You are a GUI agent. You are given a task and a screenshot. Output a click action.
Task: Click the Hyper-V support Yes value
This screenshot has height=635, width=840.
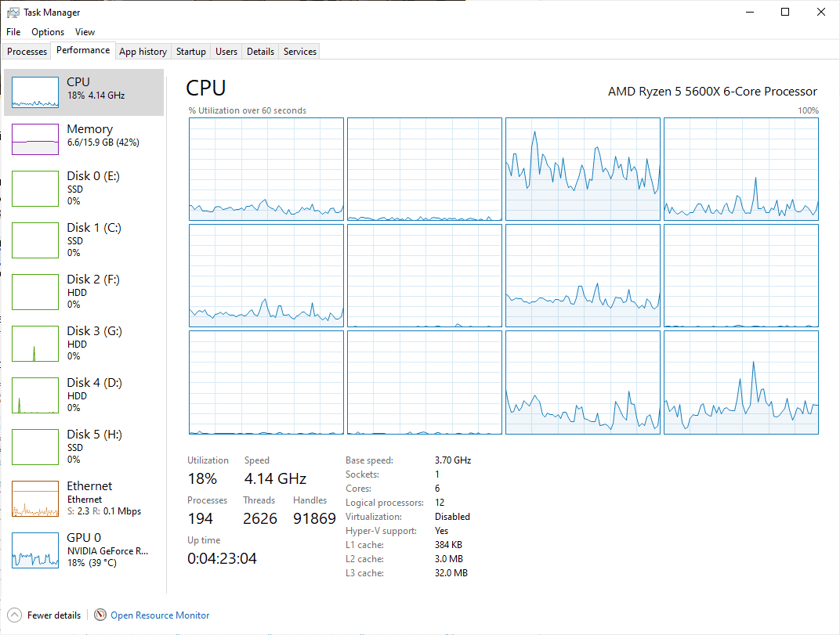pyautogui.click(x=441, y=531)
